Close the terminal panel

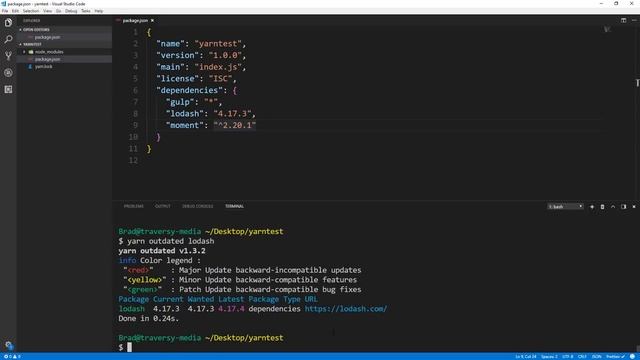(x=634, y=207)
